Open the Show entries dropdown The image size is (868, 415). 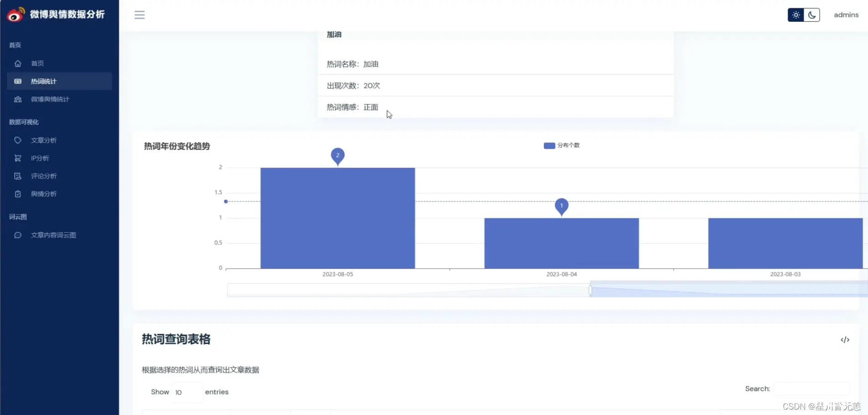point(187,392)
